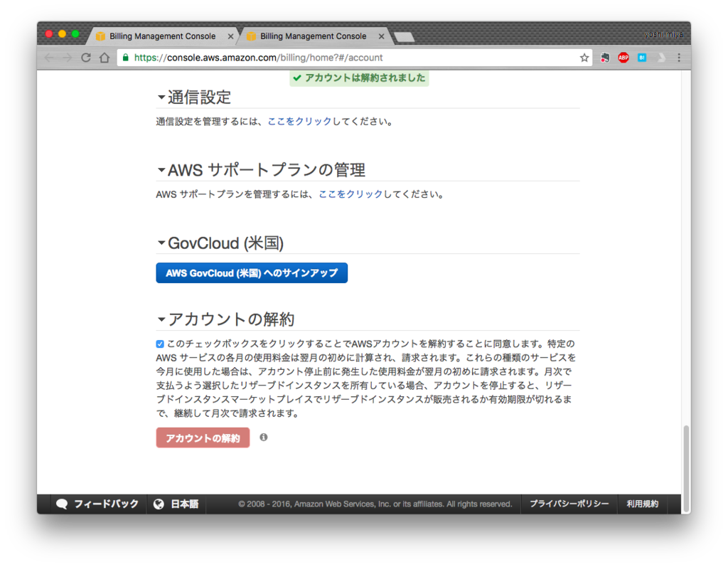
Task: Bookmark this page with the star icon
Action: tap(584, 58)
